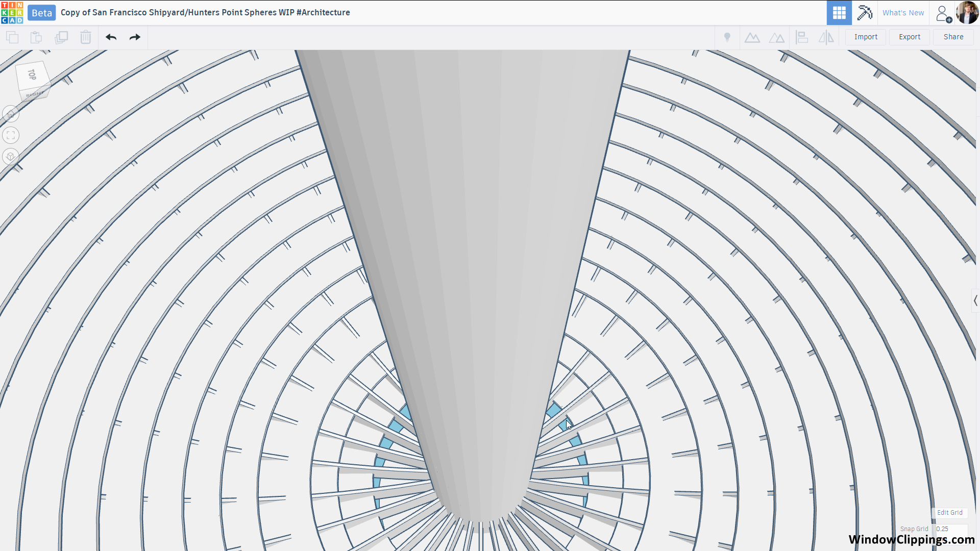The height and width of the screenshot is (551, 980).
Task: Click the Redo arrow
Action: (135, 37)
